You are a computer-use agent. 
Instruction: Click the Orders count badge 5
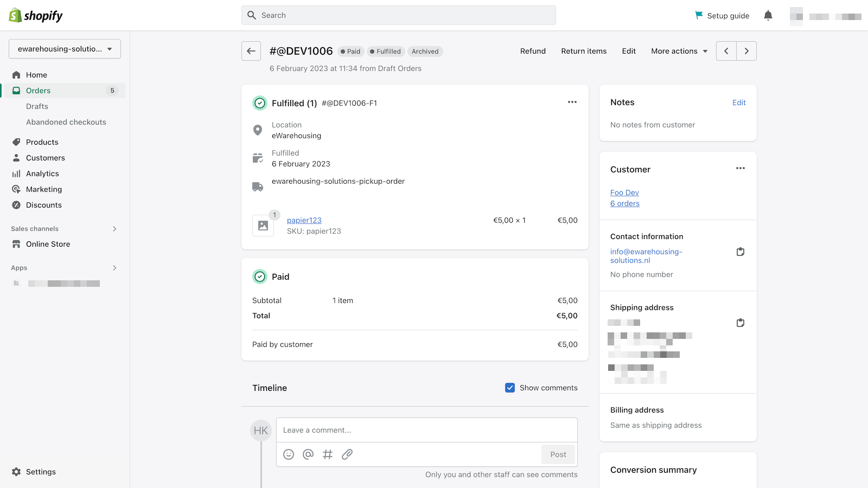click(x=112, y=91)
